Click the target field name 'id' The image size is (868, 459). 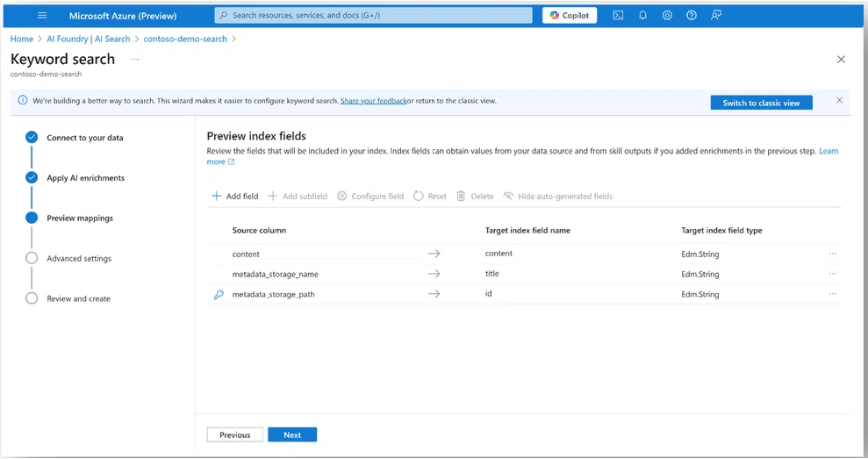[488, 293]
